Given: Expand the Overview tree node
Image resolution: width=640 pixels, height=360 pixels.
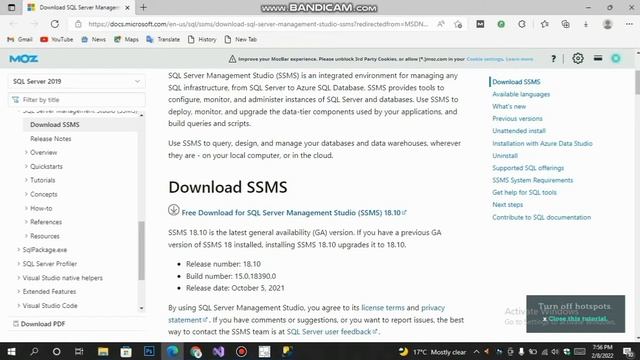Looking at the screenshot, I should [x=27, y=152].
